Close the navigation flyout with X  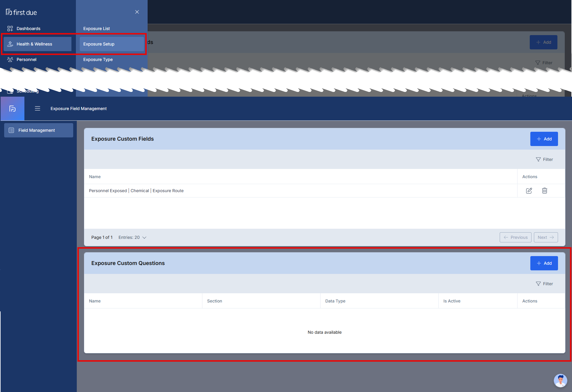pyautogui.click(x=137, y=12)
